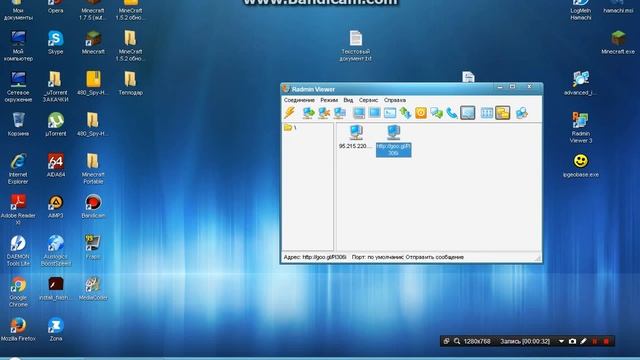
Task: Select DAEMON Tools Lite desktop icon
Action: tap(18, 251)
